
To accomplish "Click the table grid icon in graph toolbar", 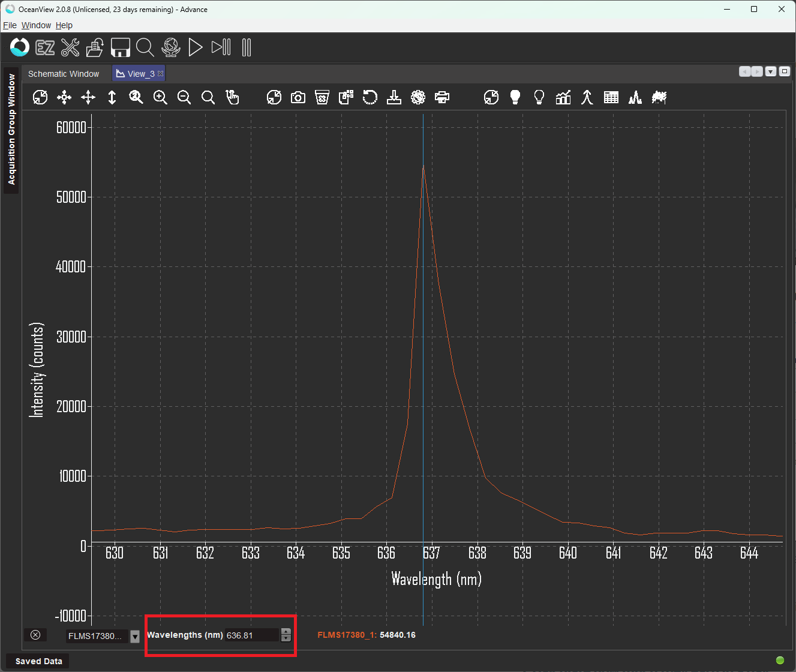I will tap(611, 97).
